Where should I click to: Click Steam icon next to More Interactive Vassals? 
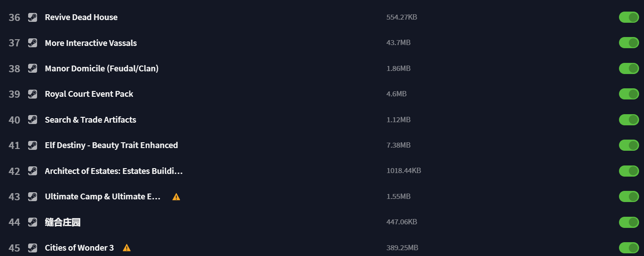(x=32, y=43)
